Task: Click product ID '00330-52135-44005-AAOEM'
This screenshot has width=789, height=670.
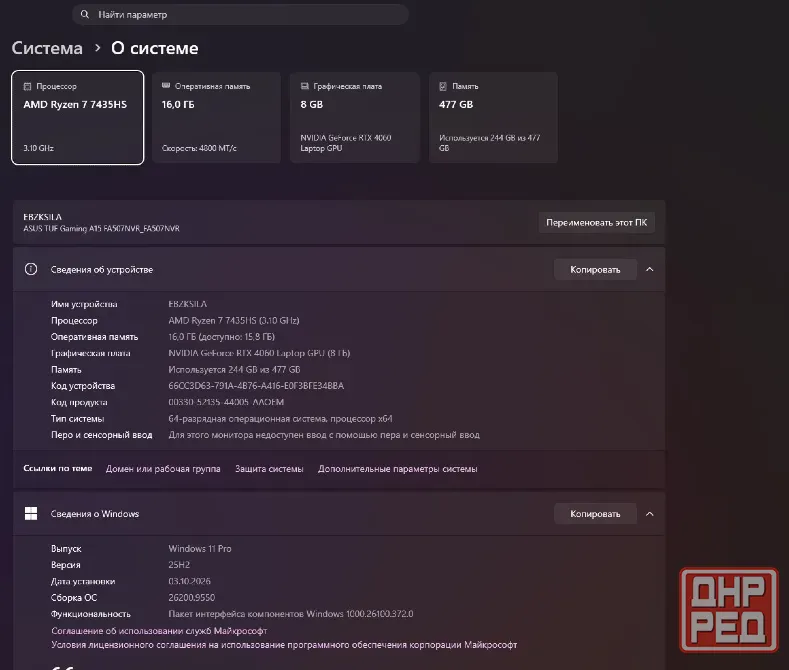Action: click(226, 402)
